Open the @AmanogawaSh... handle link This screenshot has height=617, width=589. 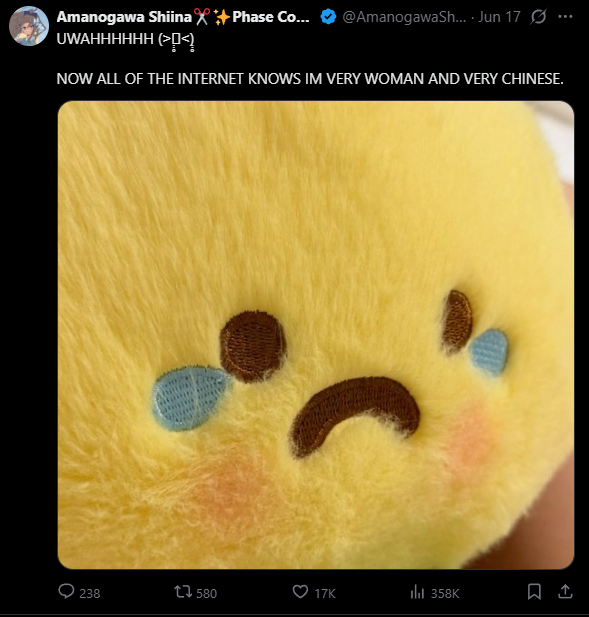[x=404, y=17]
